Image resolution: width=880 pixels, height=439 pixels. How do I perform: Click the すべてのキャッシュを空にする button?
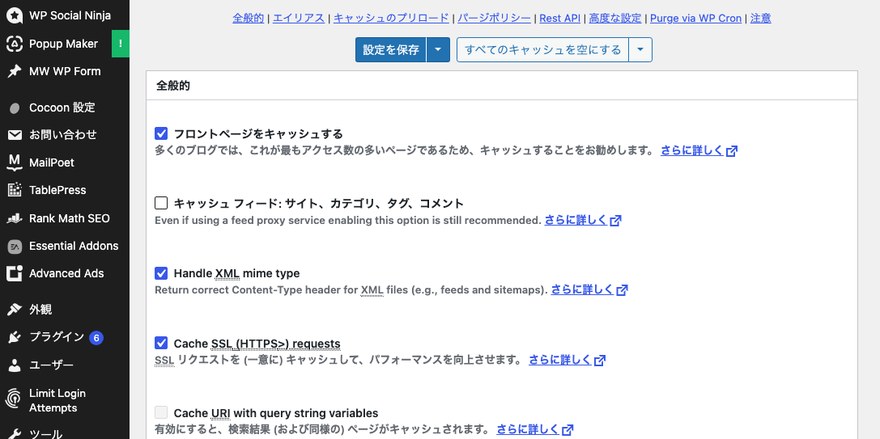click(543, 50)
